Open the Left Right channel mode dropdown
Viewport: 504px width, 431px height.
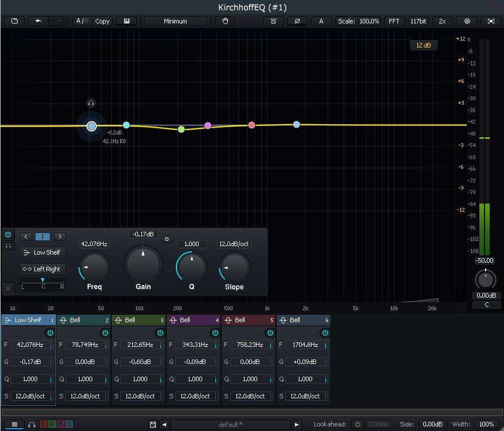coord(43,269)
